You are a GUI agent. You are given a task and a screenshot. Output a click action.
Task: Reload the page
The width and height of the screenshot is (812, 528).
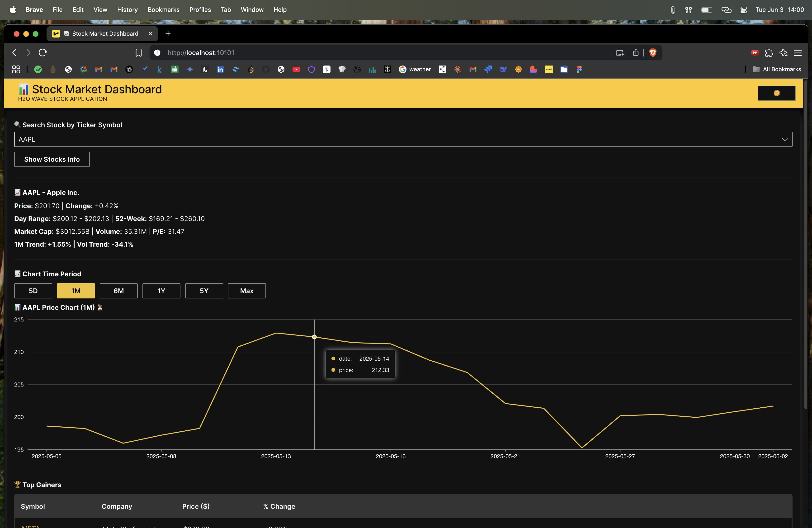(x=43, y=52)
